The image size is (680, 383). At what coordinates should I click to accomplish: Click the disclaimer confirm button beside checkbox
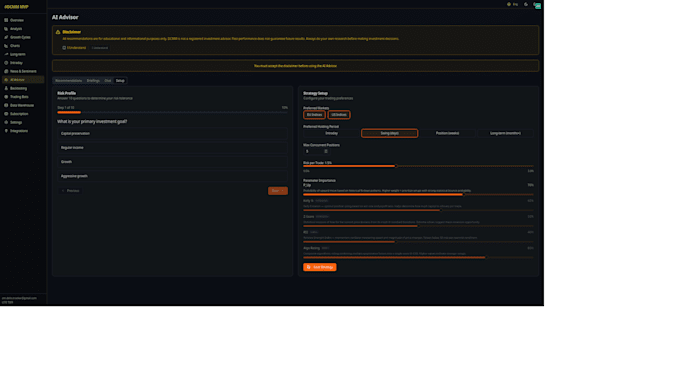(100, 48)
